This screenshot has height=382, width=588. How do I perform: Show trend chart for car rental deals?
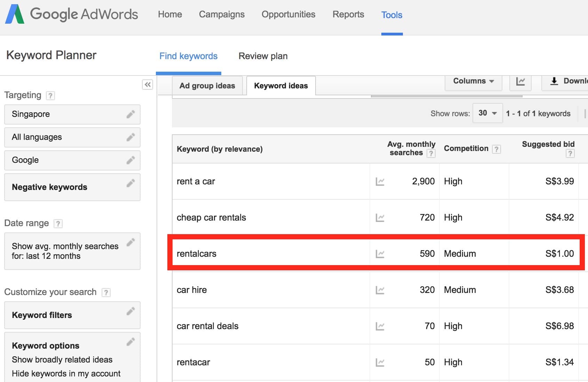pos(380,326)
